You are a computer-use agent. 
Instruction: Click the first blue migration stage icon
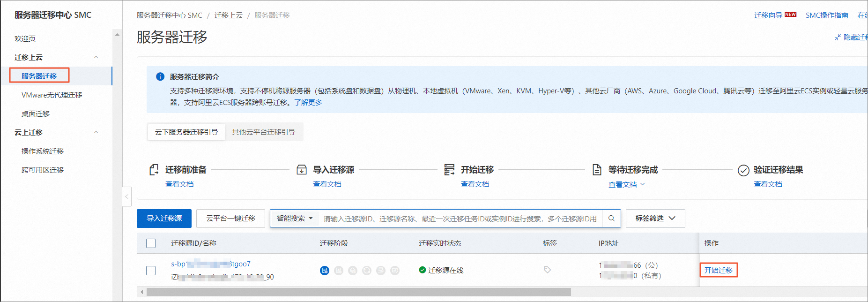(325, 271)
